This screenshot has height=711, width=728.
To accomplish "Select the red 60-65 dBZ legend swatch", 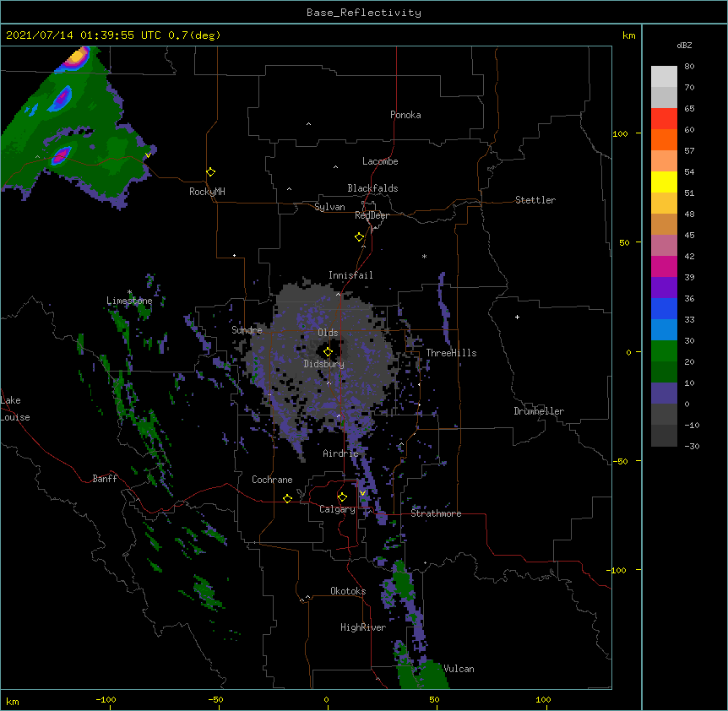I will pyautogui.click(x=664, y=119).
